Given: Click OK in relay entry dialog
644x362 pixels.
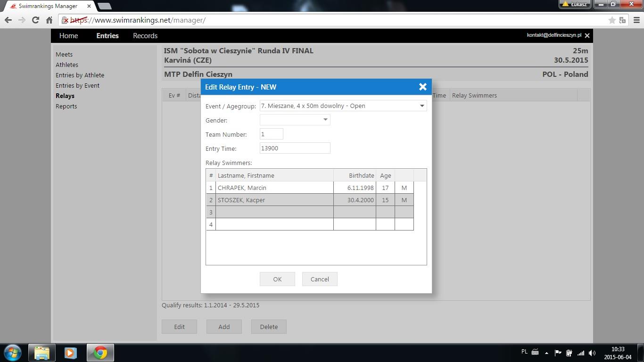Looking at the screenshot, I should [x=277, y=279].
